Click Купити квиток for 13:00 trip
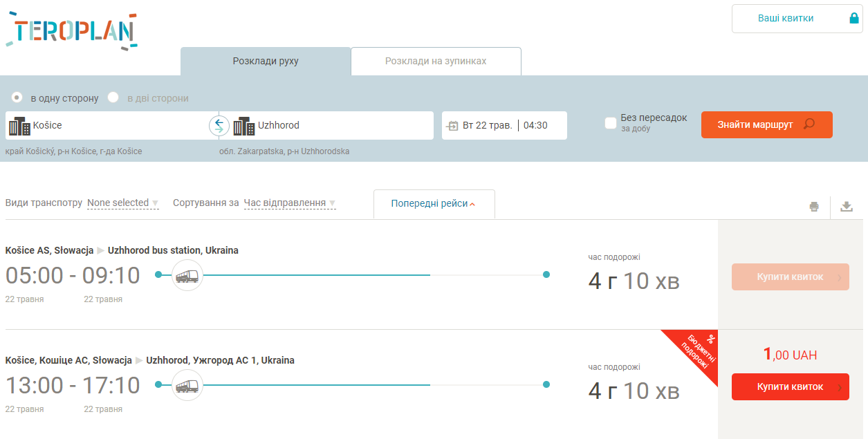The image size is (868, 439). click(x=791, y=386)
